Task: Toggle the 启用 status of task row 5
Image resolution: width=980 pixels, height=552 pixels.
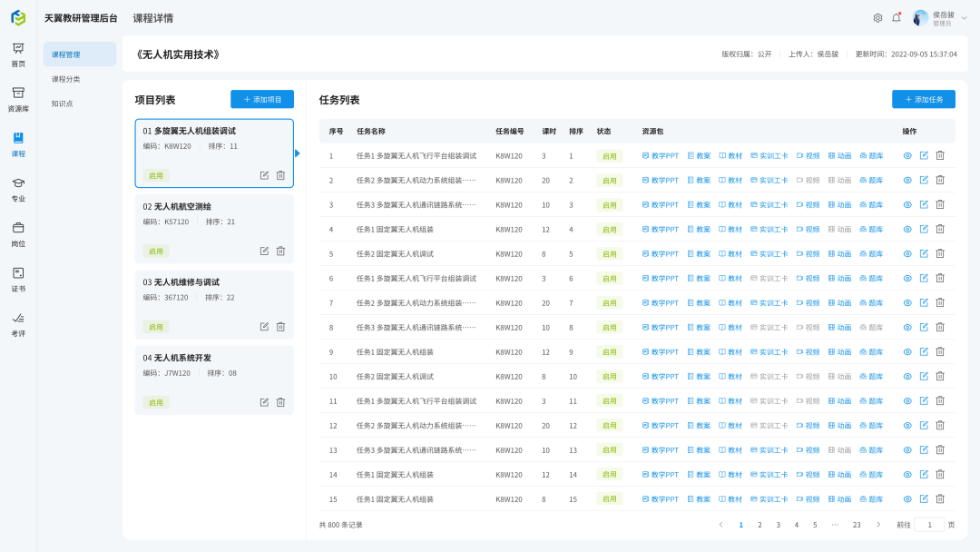Action: [x=610, y=254]
